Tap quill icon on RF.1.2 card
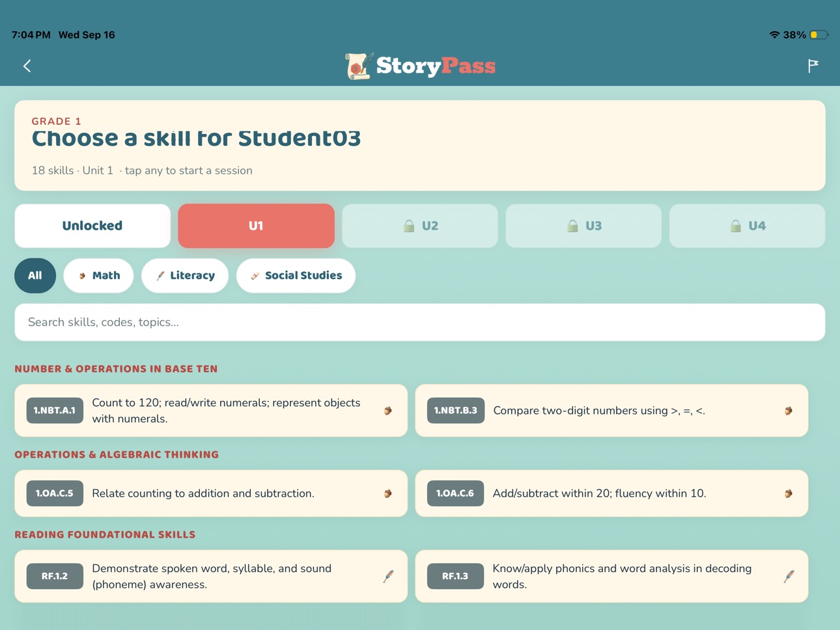Screen dimensions: 840x630 click(388, 576)
